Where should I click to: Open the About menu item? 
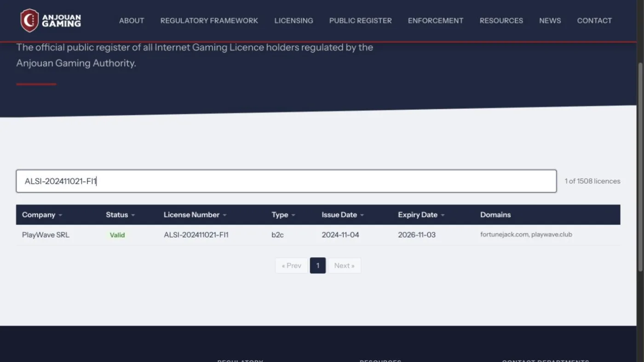(x=132, y=21)
